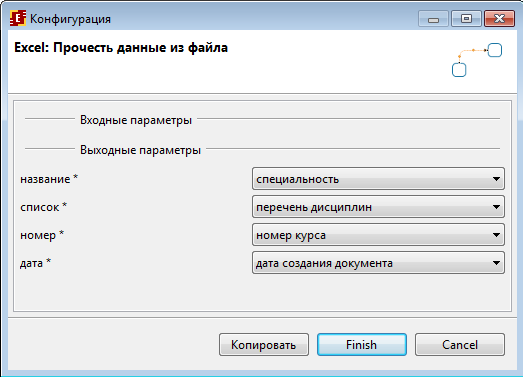Minimize the Конфигурация window
The width and height of the screenshot is (523, 377).
(433, 19)
